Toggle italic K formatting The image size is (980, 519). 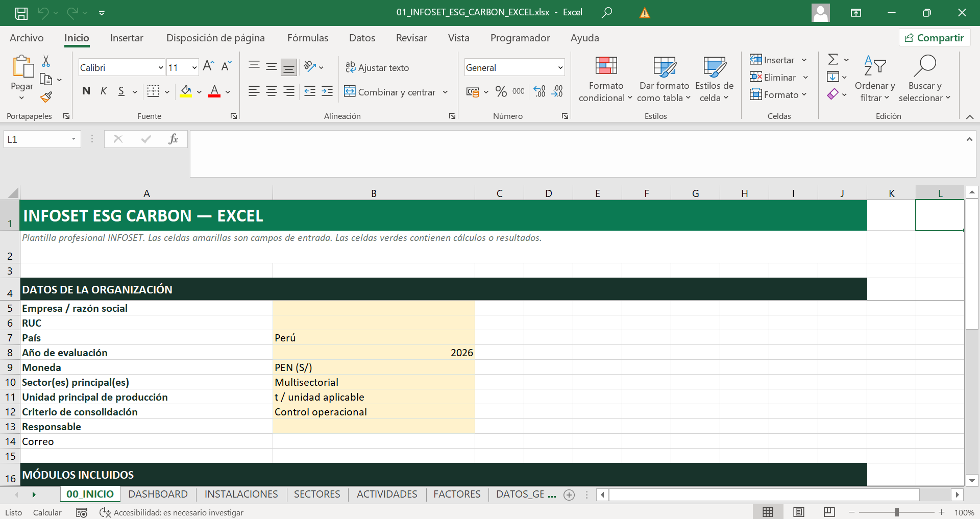tap(104, 91)
